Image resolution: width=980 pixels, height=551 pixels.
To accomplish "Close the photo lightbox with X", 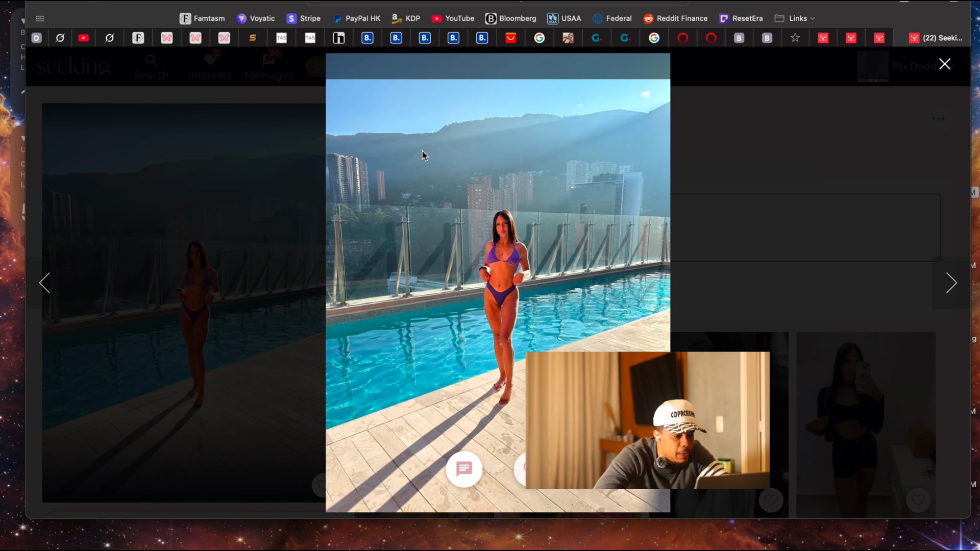I will [x=945, y=64].
